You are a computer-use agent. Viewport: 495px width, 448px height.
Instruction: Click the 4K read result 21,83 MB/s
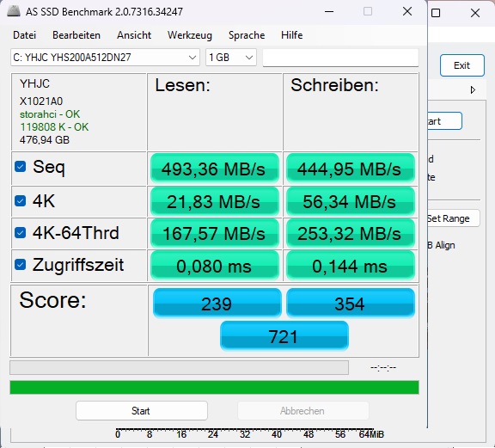215,201
